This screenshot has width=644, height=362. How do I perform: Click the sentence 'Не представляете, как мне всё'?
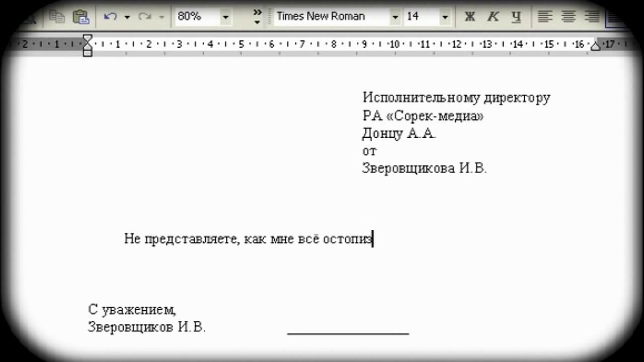(222, 239)
